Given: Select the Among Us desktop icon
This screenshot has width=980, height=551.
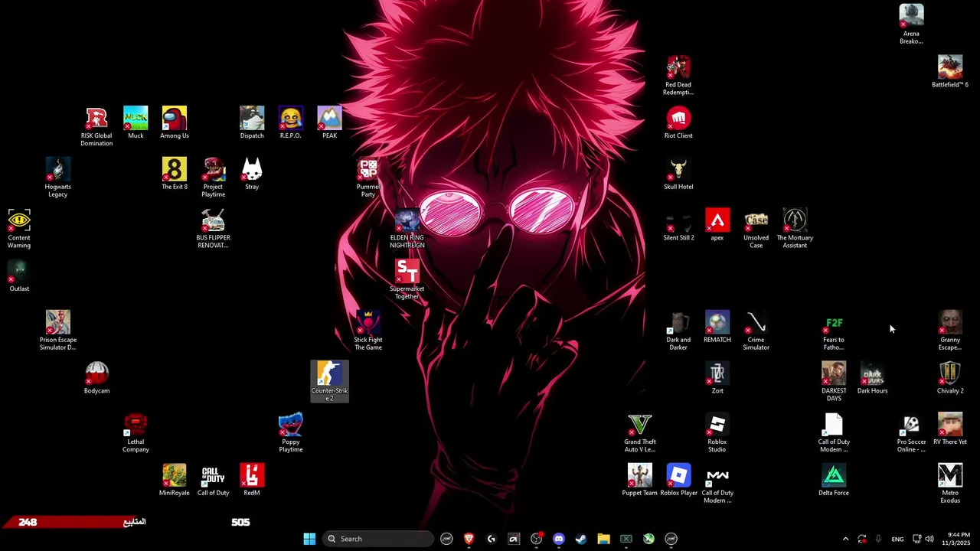Looking at the screenshot, I should [x=175, y=123].
